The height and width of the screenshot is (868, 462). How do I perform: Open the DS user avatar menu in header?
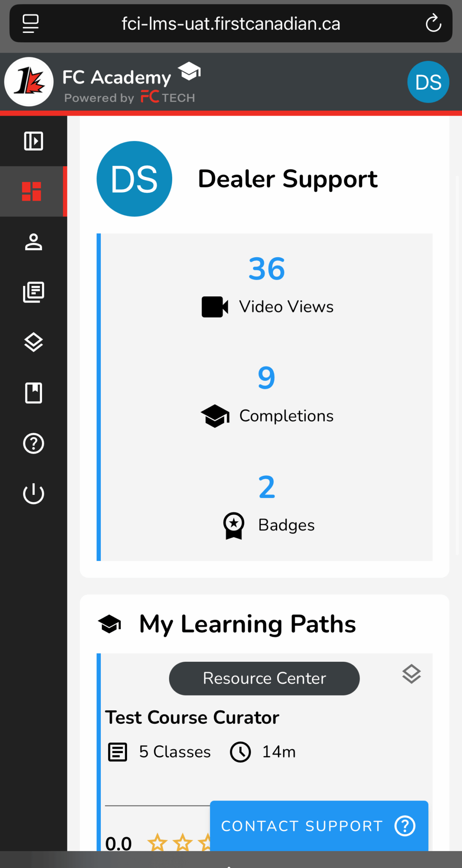coord(428,82)
